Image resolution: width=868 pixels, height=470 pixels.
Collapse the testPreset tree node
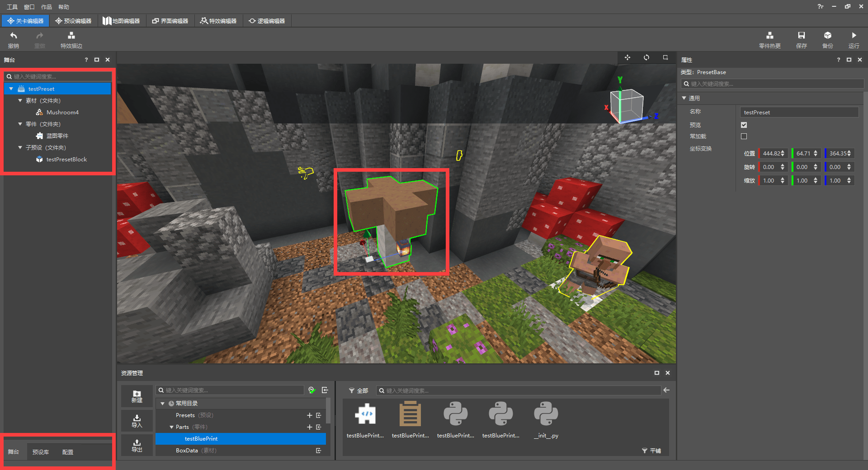(x=11, y=89)
